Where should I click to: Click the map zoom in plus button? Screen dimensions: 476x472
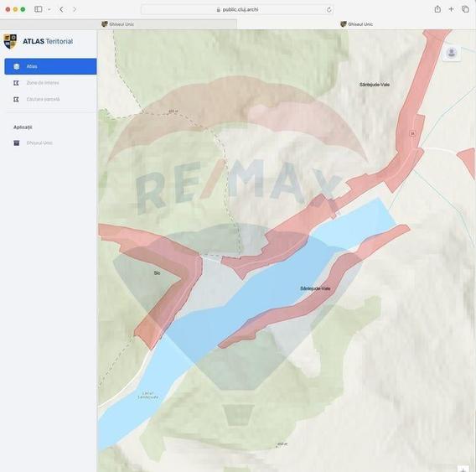click(463, 469)
